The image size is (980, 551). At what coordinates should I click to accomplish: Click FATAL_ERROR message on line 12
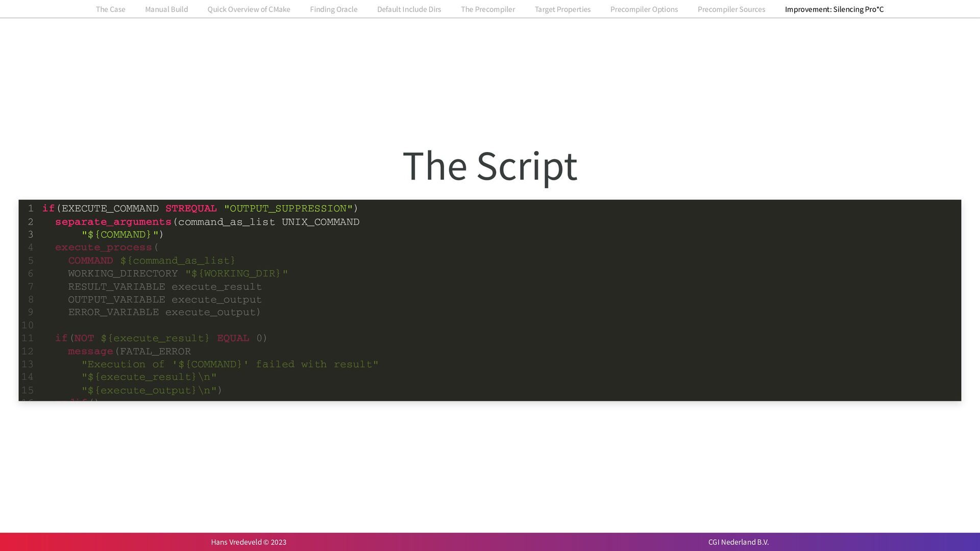(x=155, y=352)
